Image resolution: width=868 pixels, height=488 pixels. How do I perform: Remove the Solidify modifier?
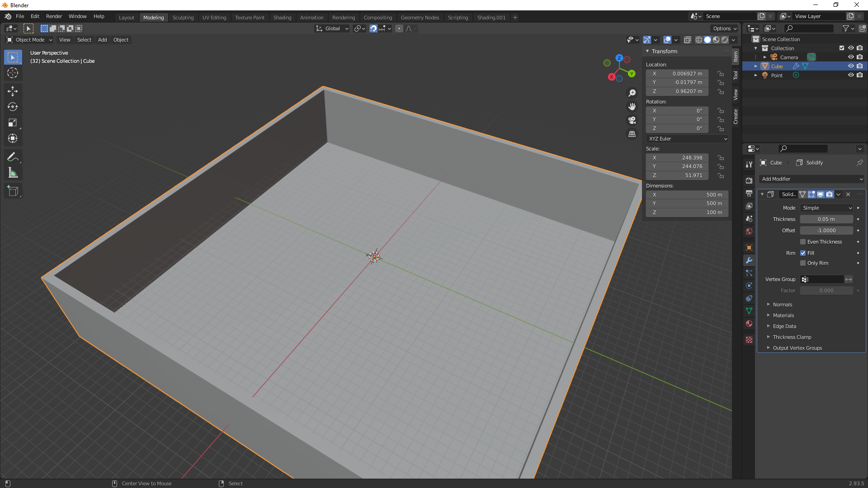pos(848,194)
